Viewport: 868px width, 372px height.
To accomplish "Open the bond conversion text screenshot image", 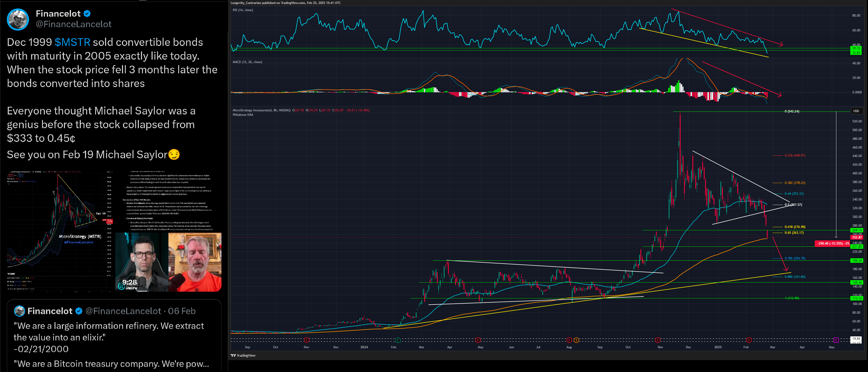I will pos(168,201).
